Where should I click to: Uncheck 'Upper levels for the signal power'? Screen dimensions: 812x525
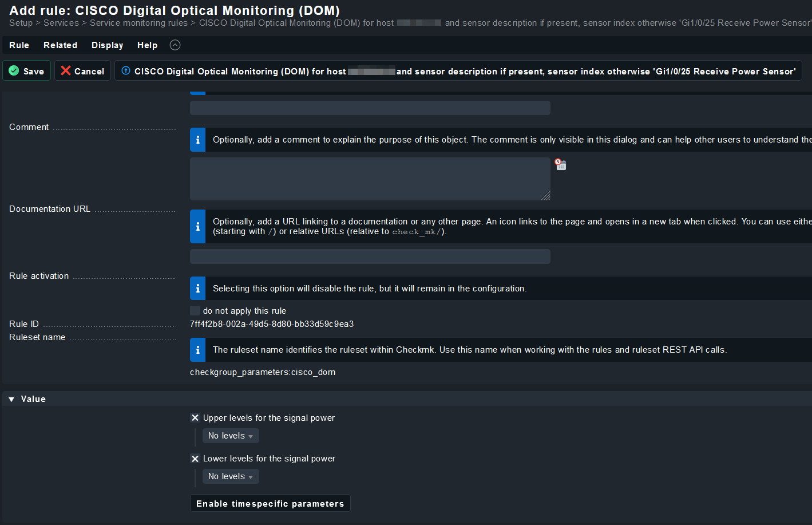coord(195,418)
